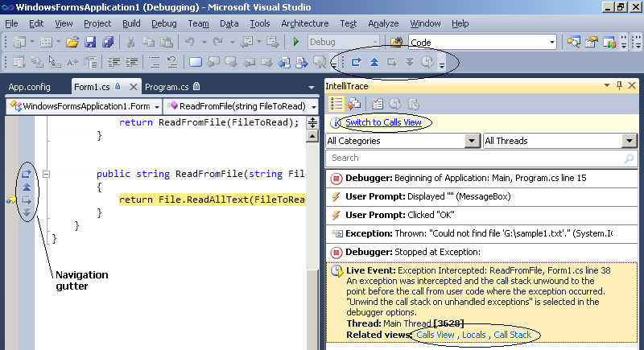Open the Debug configuration dropdown
The image size is (644, 350).
[374, 42]
